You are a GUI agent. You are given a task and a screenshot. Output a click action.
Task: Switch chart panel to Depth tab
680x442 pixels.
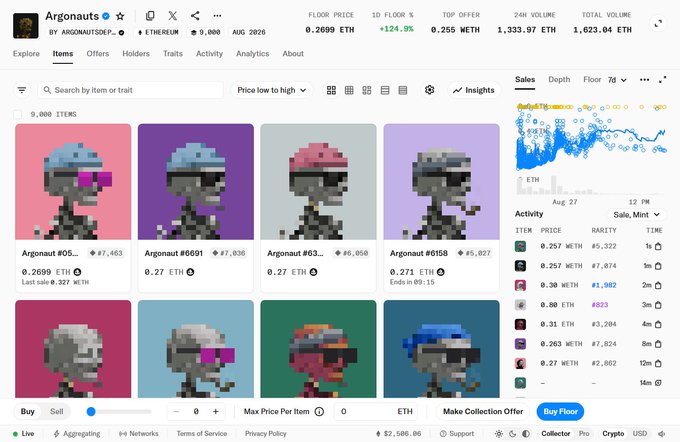[x=559, y=80]
